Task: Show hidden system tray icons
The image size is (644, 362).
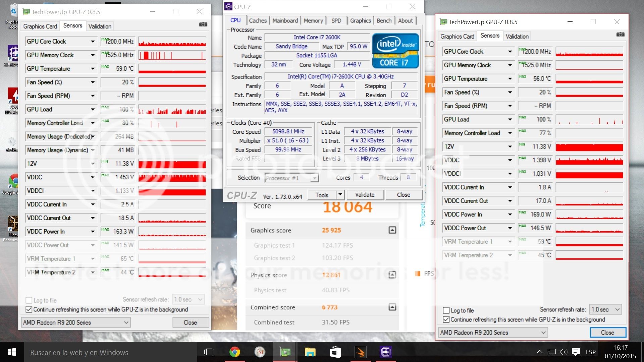Action: click(x=539, y=352)
